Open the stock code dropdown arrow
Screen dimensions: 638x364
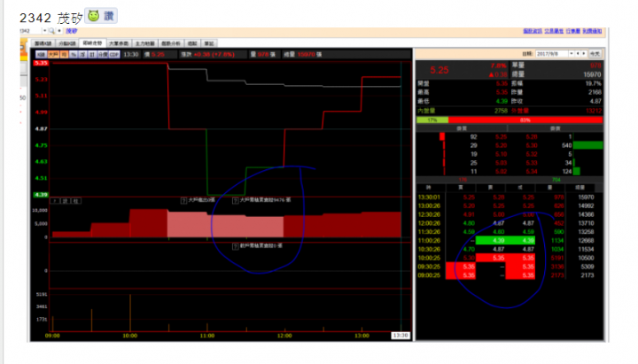tap(44, 30)
